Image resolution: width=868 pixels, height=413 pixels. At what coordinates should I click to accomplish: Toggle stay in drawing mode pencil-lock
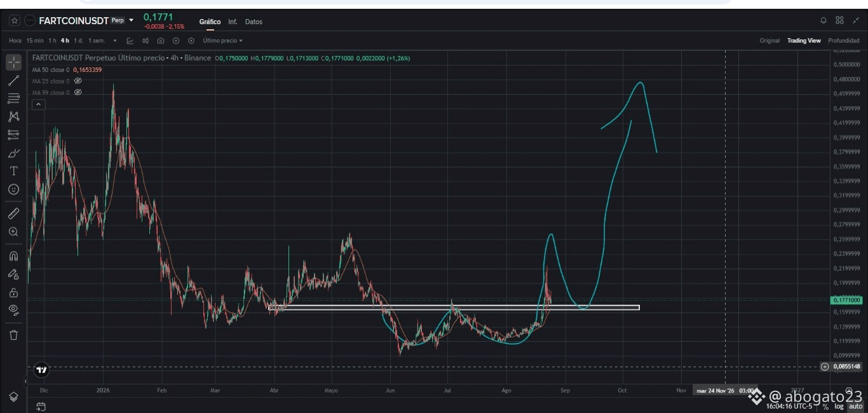click(x=14, y=274)
